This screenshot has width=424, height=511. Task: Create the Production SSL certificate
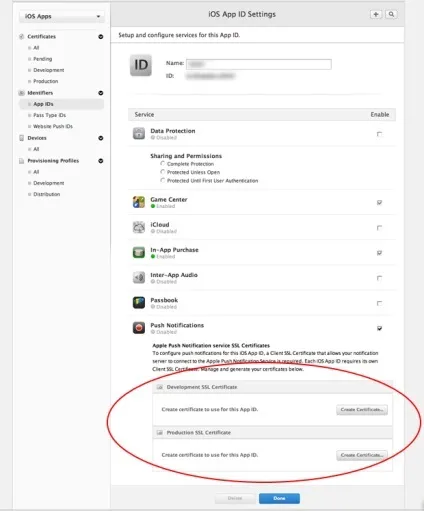[362, 455]
